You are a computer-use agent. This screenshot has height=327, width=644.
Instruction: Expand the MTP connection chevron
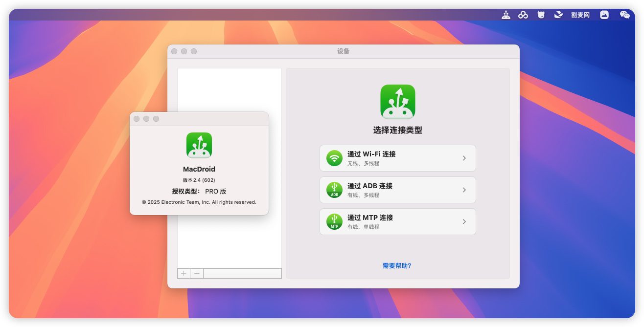464,221
